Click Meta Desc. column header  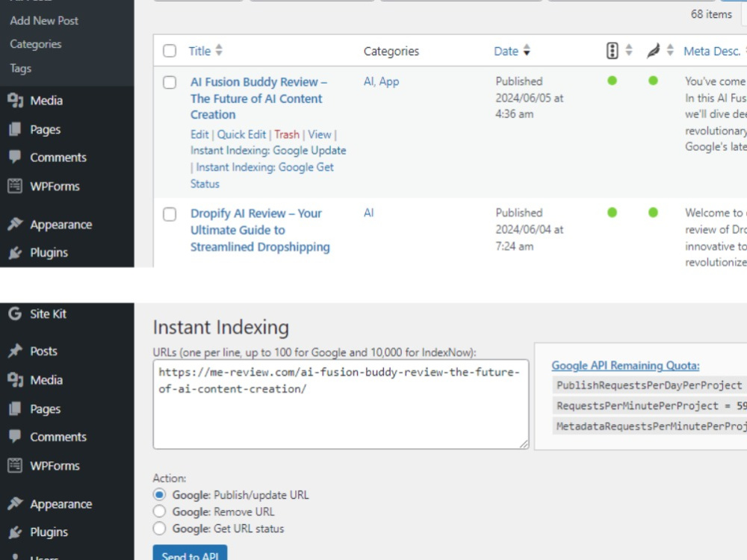(712, 51)
